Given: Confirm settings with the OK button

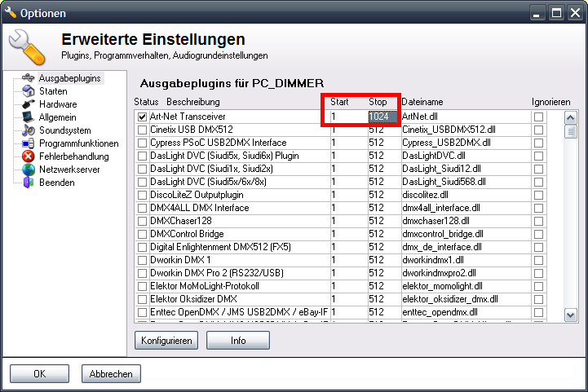Looking at the screenshot, I should point(39,373).
